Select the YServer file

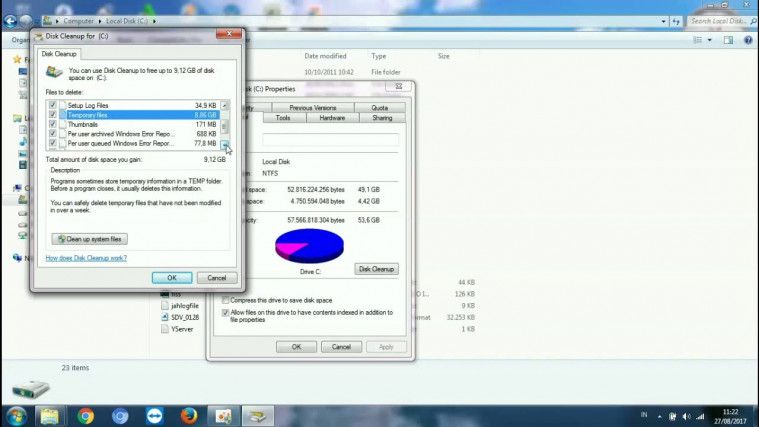pos(182,329)
